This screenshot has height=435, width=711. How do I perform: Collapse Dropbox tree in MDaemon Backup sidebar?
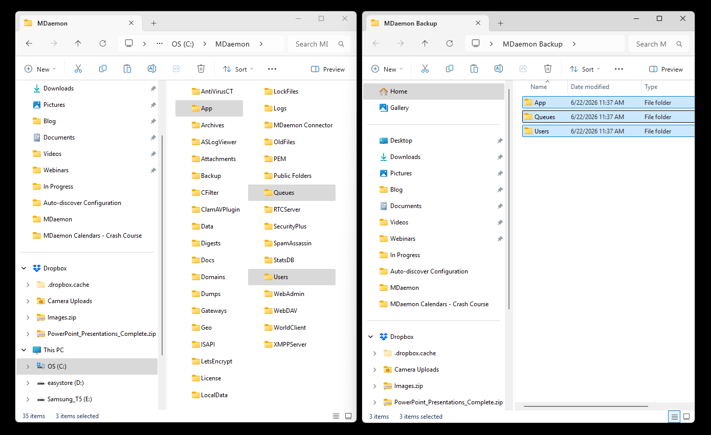371,337
